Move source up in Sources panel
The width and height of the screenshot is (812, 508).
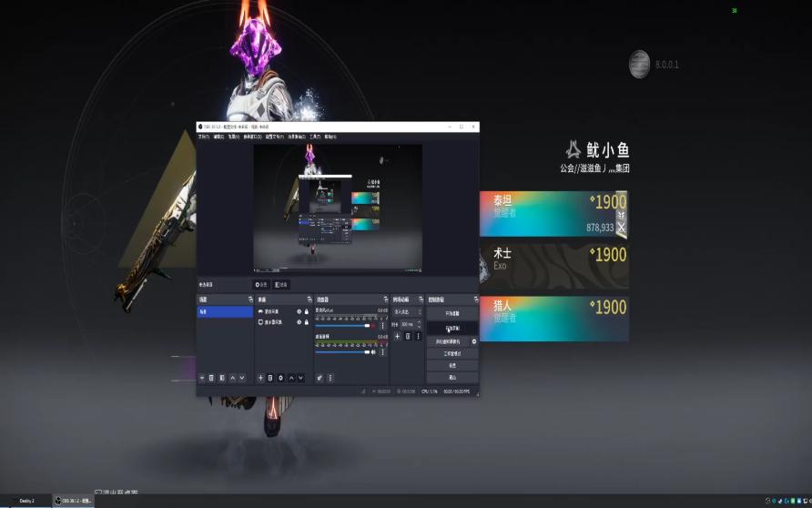click(291, 378)
